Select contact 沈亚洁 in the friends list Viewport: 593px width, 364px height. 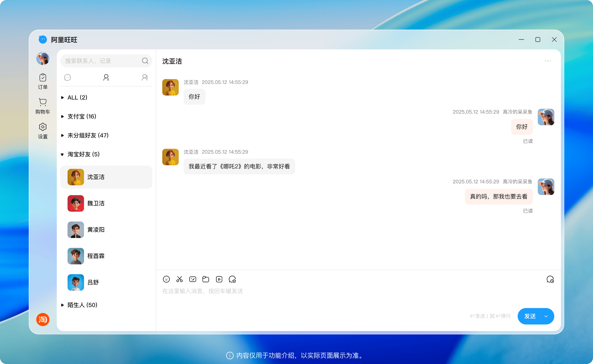(x=106, y=177)
